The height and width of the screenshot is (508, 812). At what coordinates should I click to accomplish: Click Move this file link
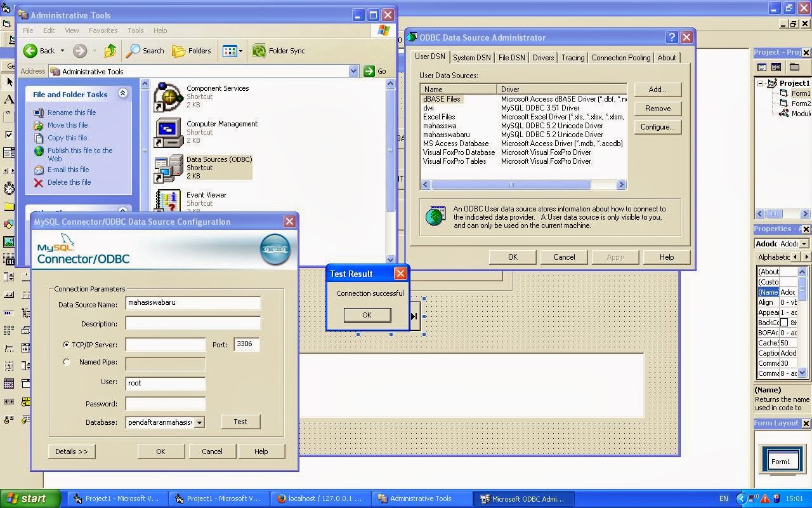click(67, 125)
